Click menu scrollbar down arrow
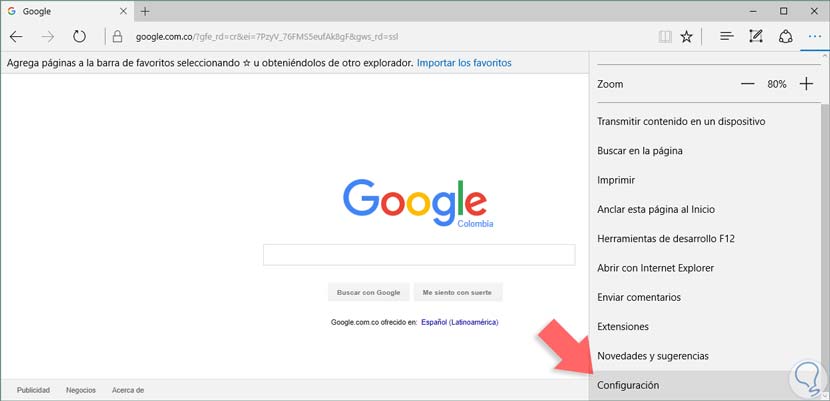 (824, 396)
